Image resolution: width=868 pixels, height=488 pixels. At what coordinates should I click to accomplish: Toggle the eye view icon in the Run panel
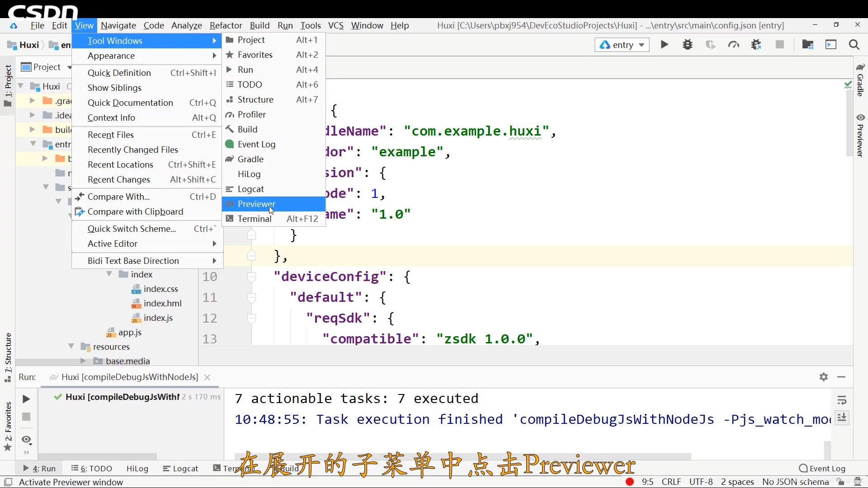pos(26,440)
